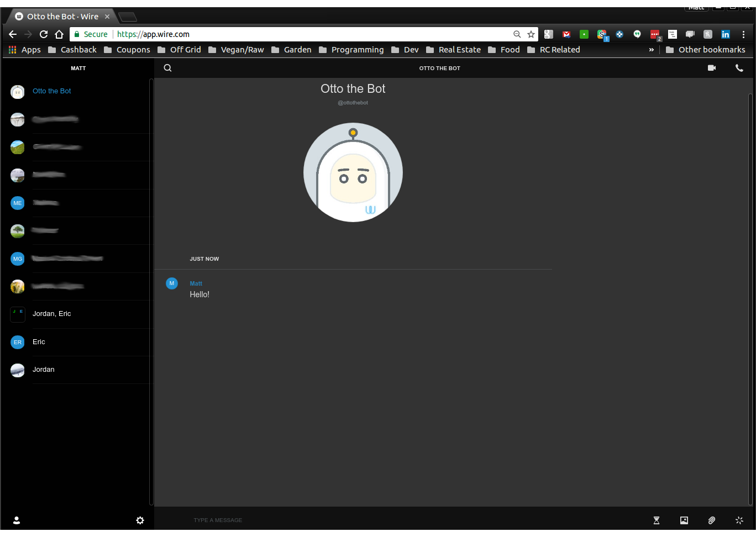This screenshot has height=537, width=756.
Task: Open the RC Related bookmarks folder
Action: pos(554,50)
